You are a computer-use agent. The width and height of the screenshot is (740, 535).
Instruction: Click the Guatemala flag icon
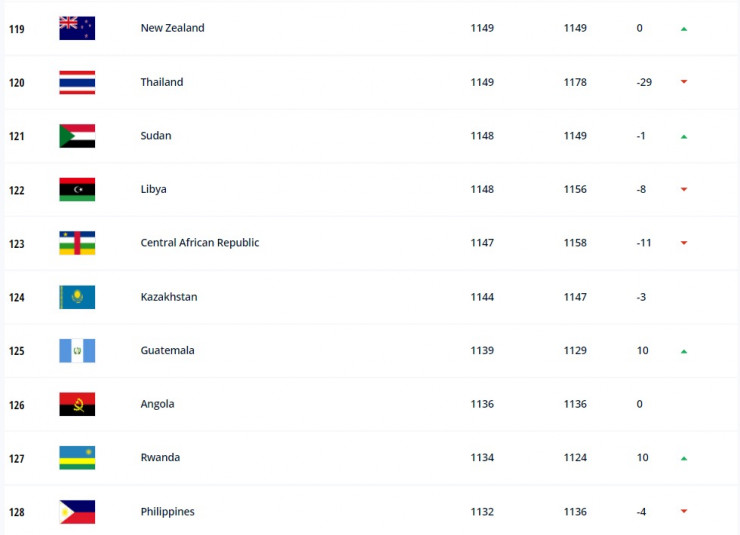pos(77,351)
